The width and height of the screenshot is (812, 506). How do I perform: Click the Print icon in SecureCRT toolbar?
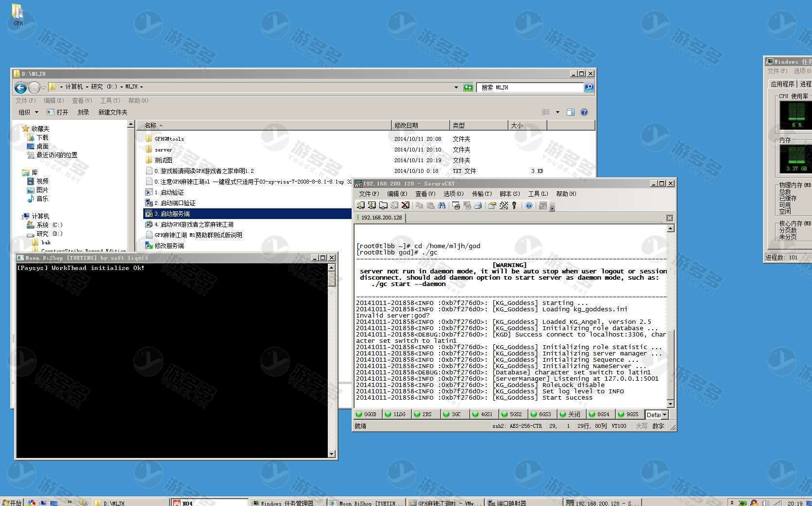[x=478, y=205]
